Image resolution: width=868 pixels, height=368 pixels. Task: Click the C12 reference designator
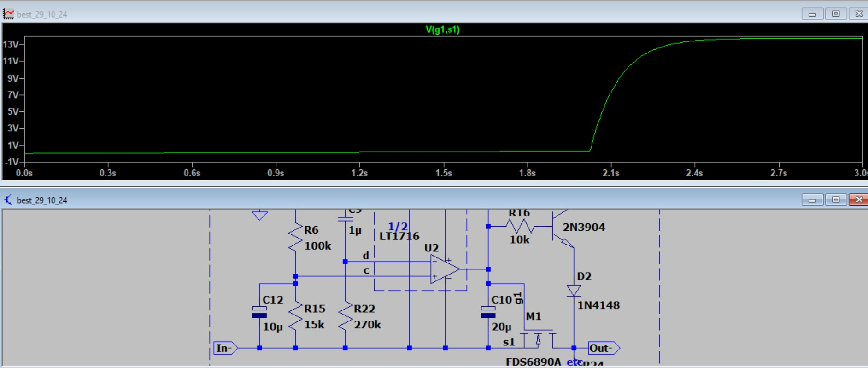point(273,300)
